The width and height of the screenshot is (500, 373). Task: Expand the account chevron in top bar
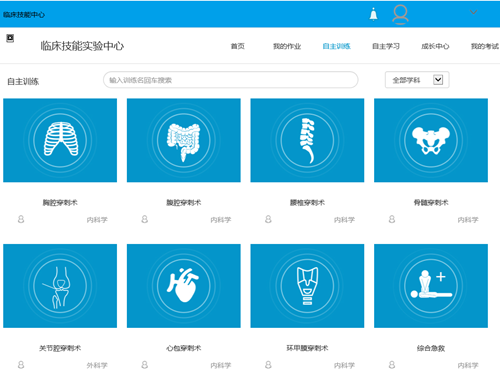pyautogui.click(x=473, y=12)
